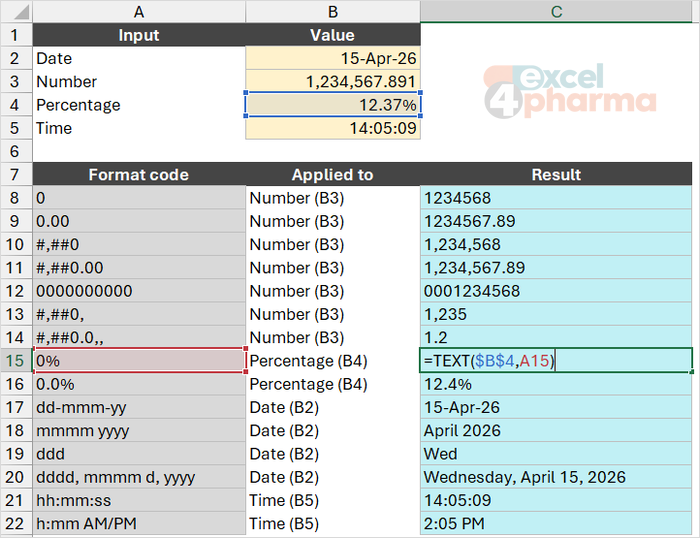Select row 22 header
This screenshot has width=700, height=538.
point(17,523)
